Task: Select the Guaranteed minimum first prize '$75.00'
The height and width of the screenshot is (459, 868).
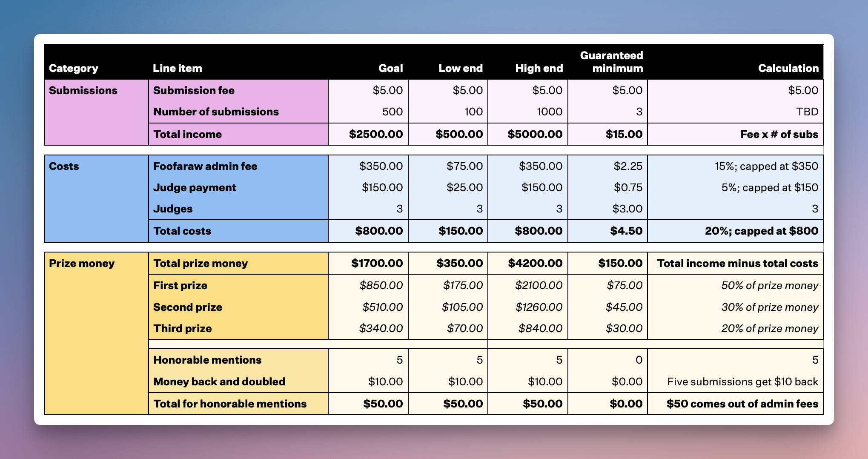Action: tap(625, 285)
